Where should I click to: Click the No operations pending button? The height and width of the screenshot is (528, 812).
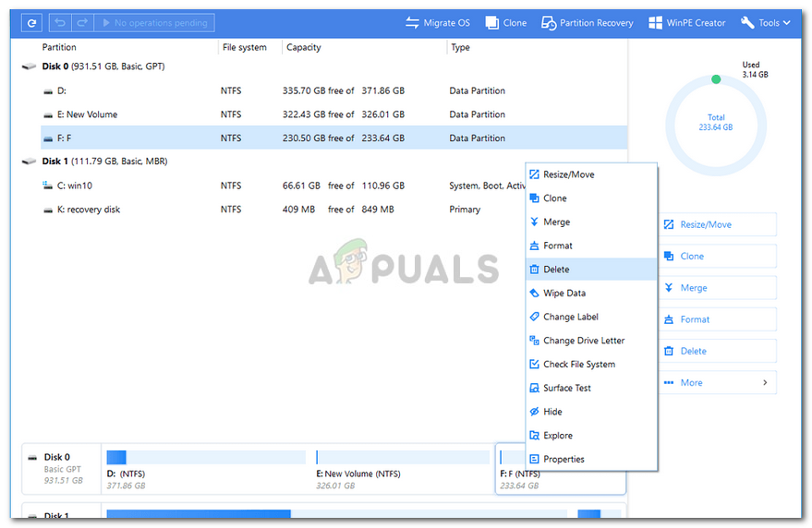pyautogui.click(x=154, y=23)
